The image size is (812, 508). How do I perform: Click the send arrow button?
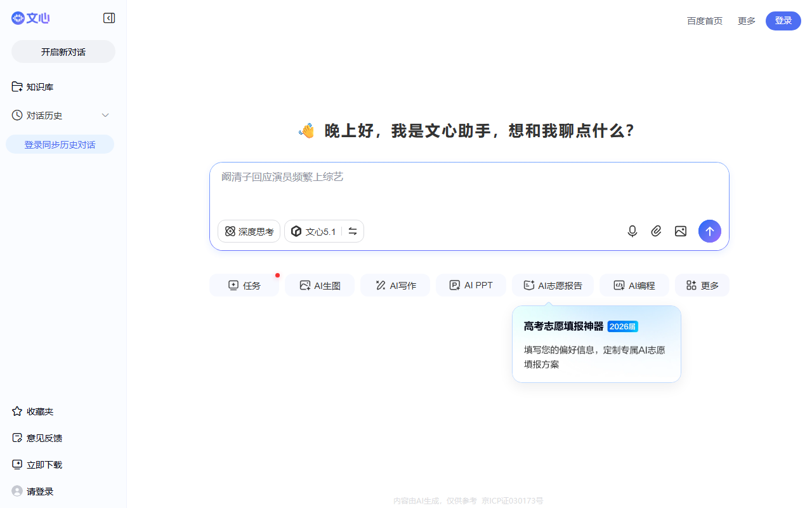710,231
